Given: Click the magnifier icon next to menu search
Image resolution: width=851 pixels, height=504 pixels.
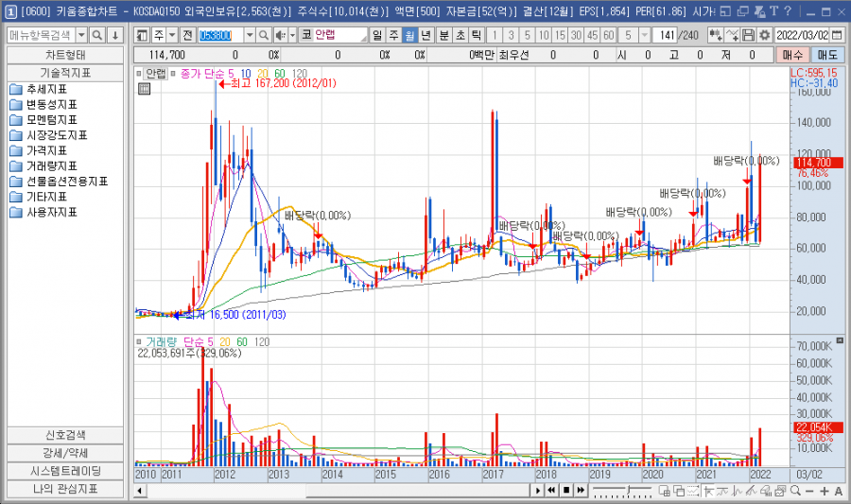Looking at the screenshot, I should pyautogui.click(x=97, y=35).
